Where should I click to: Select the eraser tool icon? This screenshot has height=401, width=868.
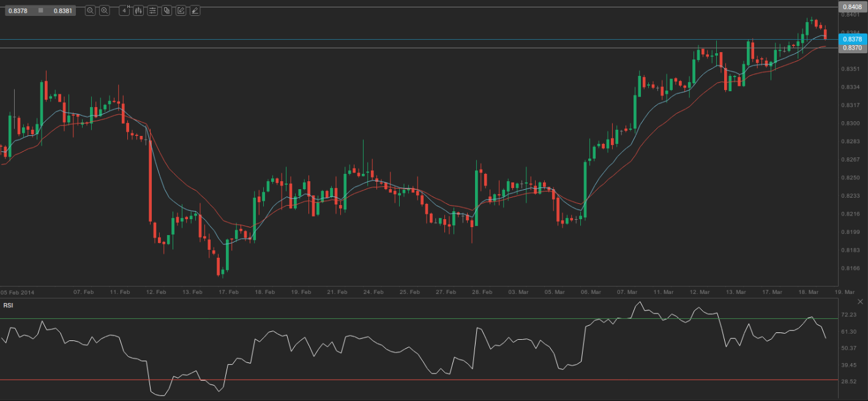point(195,10)
